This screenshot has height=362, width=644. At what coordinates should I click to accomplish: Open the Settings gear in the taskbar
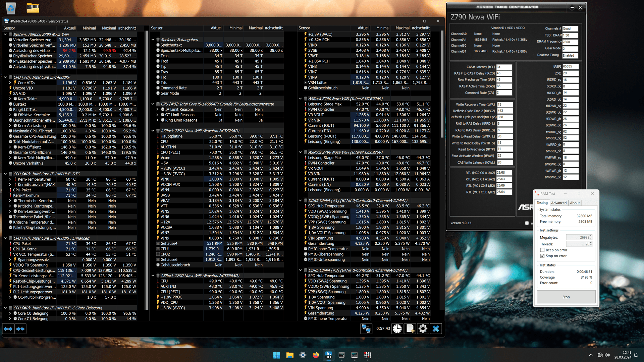[303, 355]
